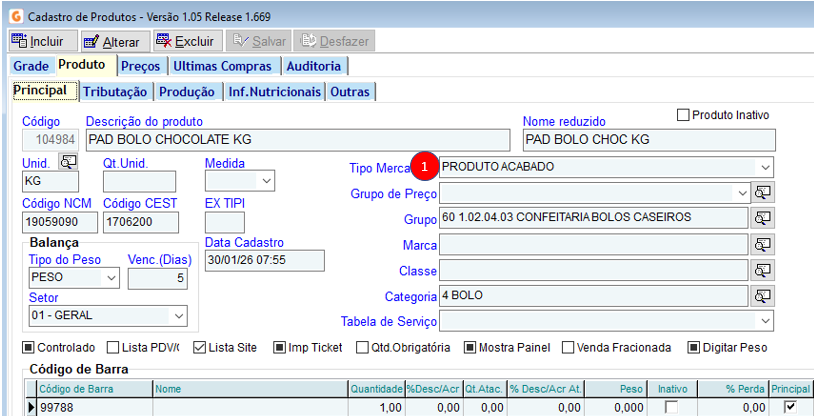Click the lookup icon next to Unid.

[x=68, y=162]
